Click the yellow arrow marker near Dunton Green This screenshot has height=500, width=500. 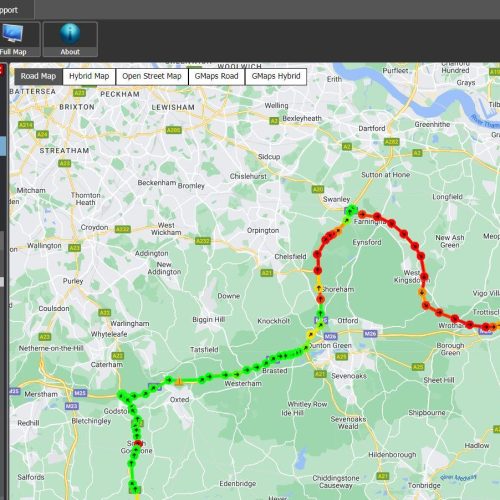pos(311,334)
